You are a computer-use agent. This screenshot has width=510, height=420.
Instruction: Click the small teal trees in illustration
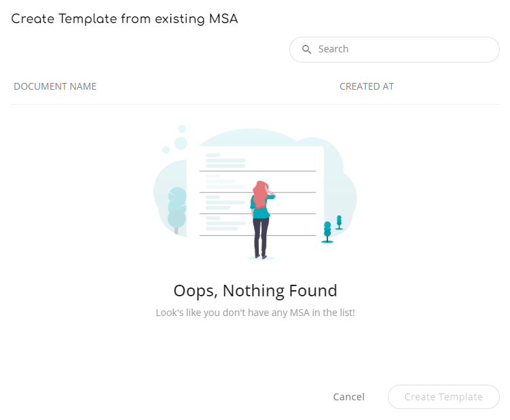click(x=332, y=229)
